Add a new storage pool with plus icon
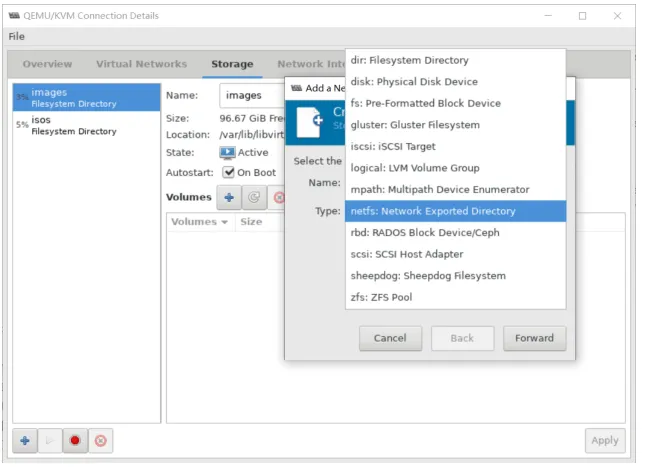The image size is (645, 467). point(25,441)
